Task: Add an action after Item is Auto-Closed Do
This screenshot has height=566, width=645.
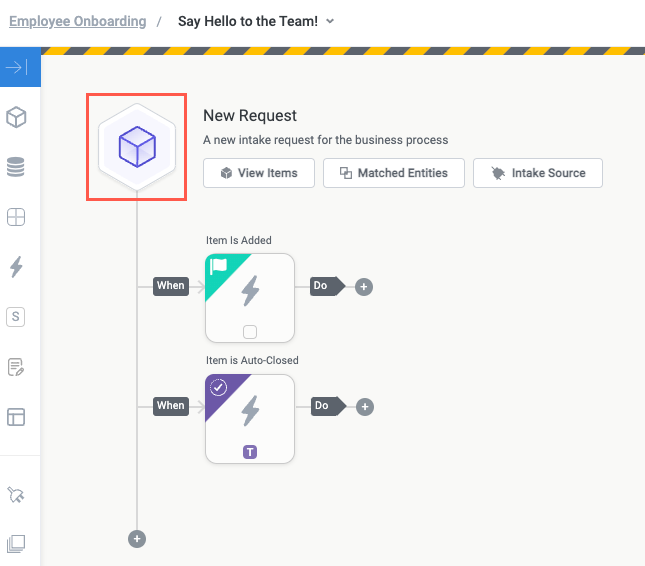Action: (364, 406)
